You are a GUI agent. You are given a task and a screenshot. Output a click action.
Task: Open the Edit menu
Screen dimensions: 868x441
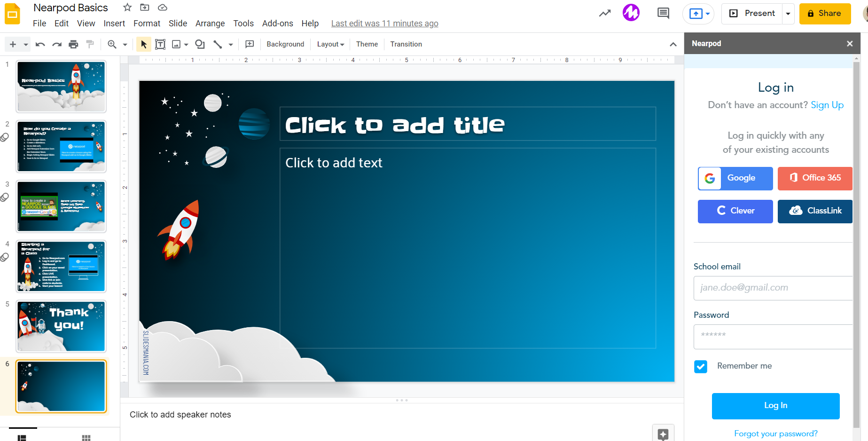click(x=62, y=24)
